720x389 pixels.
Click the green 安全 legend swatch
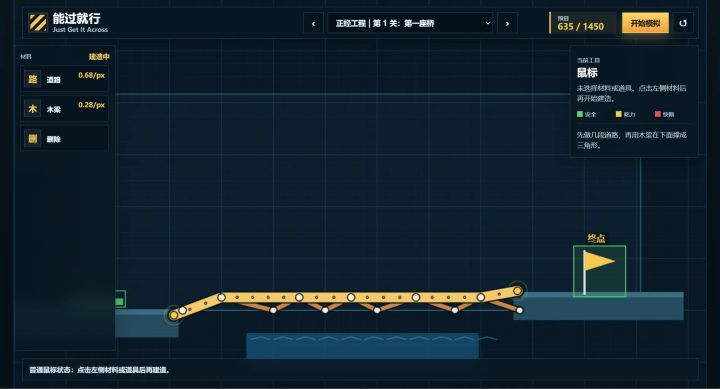[580, 114]
